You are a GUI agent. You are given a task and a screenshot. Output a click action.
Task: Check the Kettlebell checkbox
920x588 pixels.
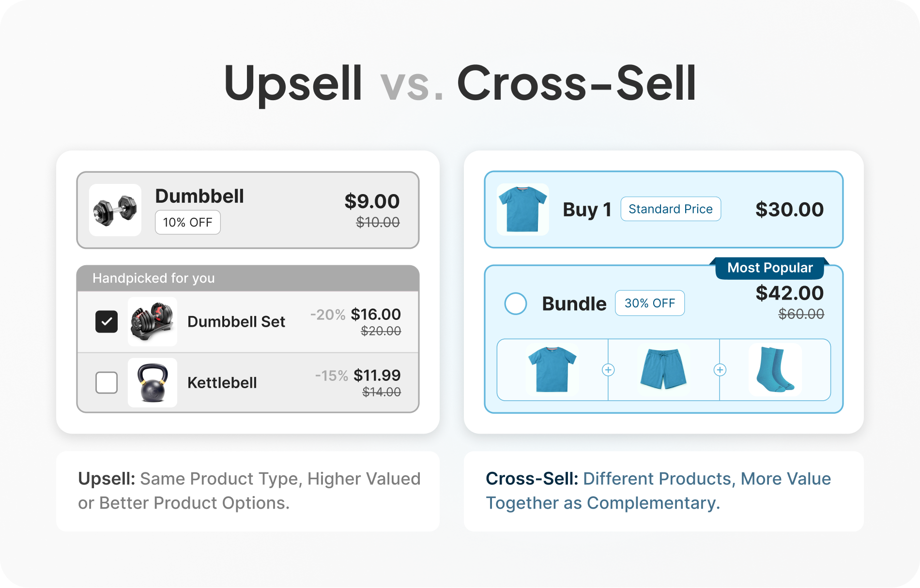107,382
